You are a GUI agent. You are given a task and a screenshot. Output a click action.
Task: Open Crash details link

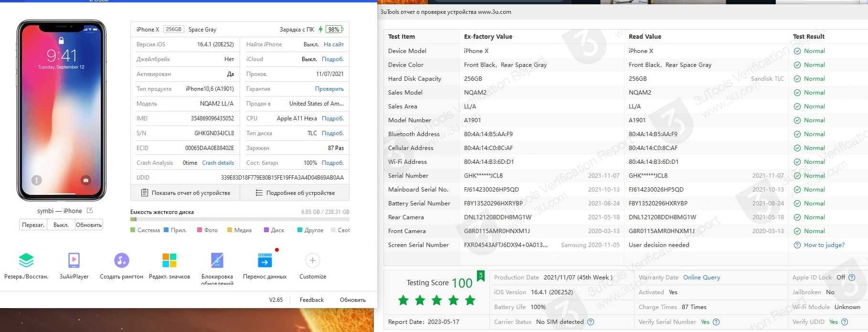tap(218, 163)
